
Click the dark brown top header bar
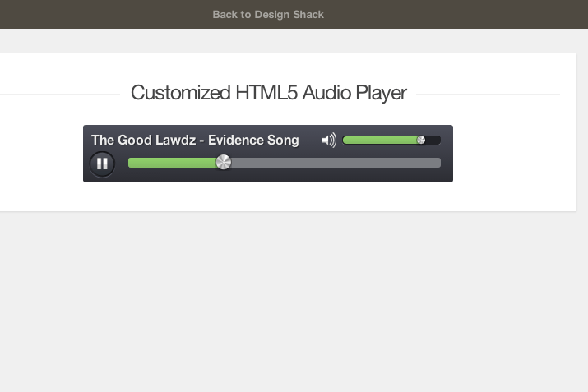(294, 14)
